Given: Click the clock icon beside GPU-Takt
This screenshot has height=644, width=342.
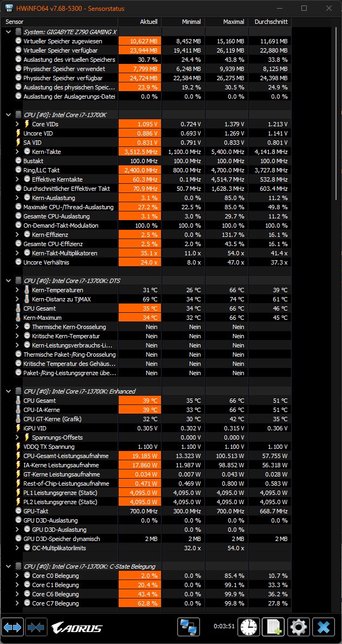Looking at the screenshot, I should pos(18,511).
